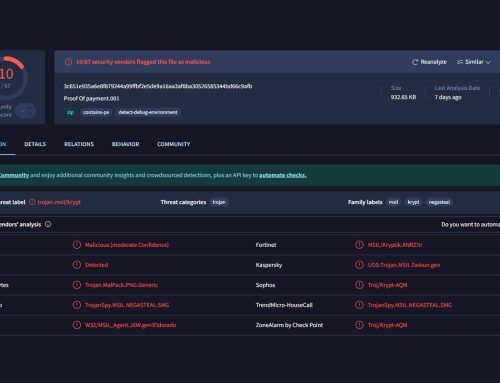Click the Trojan.MalPack.PNG.Generic result text

[x=121, y=285]
